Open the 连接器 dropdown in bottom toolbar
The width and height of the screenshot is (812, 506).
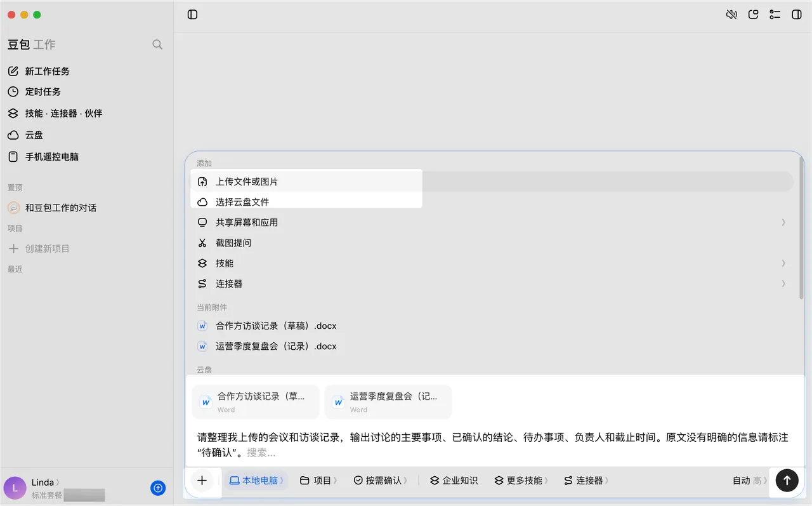[586, 481]
